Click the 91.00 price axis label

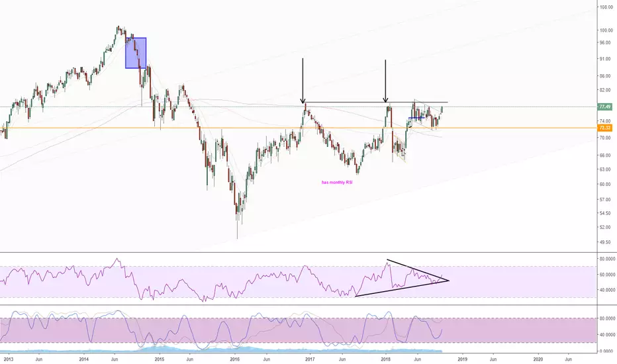click(606, 59)
